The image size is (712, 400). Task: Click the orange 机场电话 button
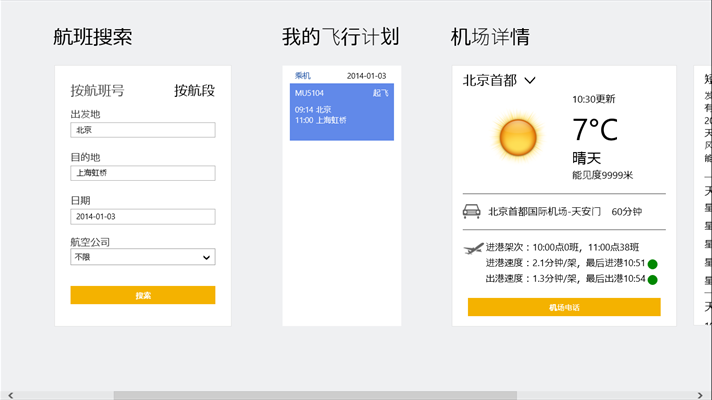(x=564, y=307)
